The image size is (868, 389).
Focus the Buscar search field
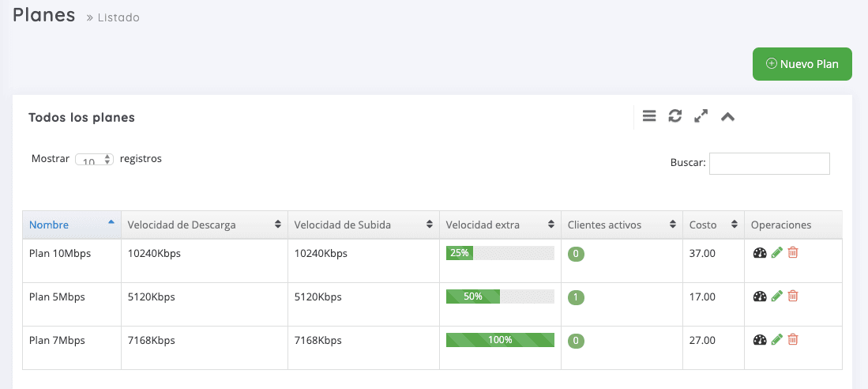(769, 164)
